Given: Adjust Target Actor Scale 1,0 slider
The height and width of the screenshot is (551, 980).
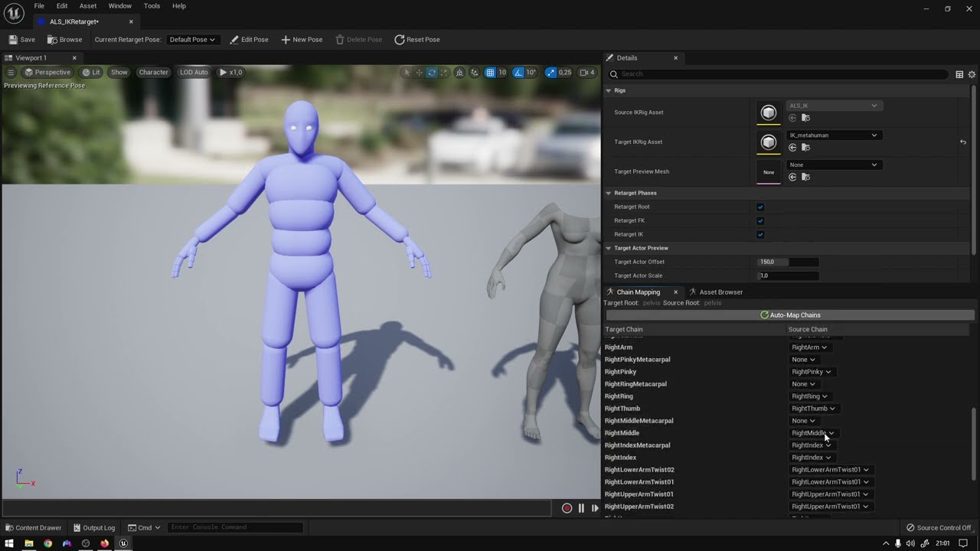Looking at the screenshot, I should [788, 275].
